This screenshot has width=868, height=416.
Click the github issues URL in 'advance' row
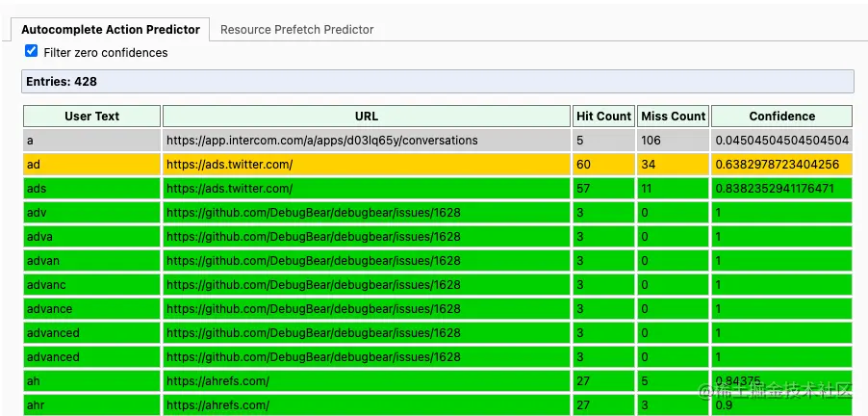(x=367, y=308)
